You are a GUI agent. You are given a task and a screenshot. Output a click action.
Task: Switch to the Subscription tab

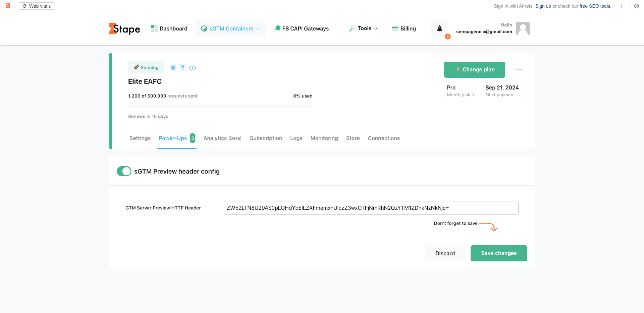click(x=266, y=138)
